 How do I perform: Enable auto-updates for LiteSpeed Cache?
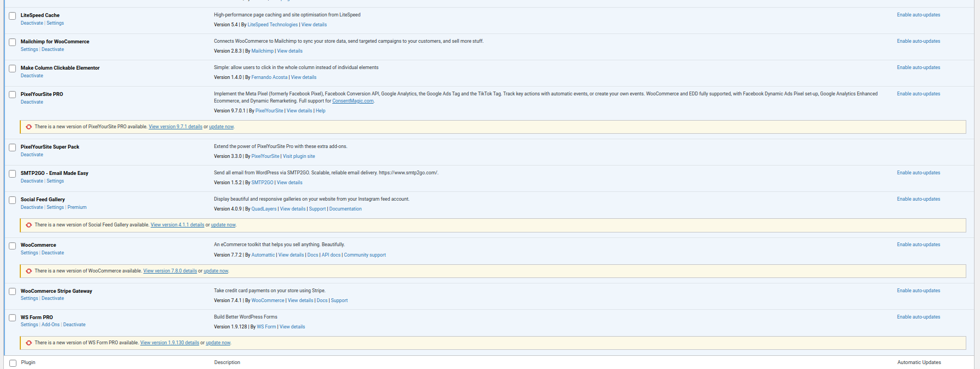pyautogui.click(x=918, y=15)
